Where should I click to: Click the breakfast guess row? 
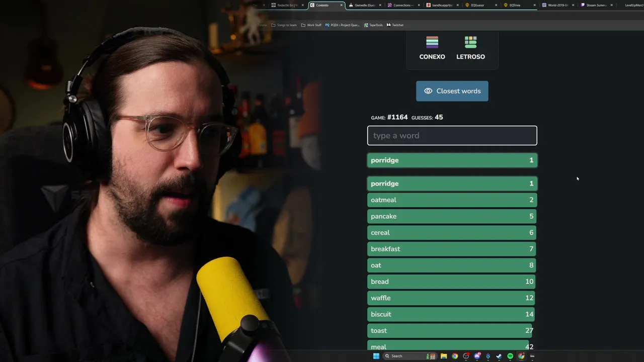coord(452,249)
